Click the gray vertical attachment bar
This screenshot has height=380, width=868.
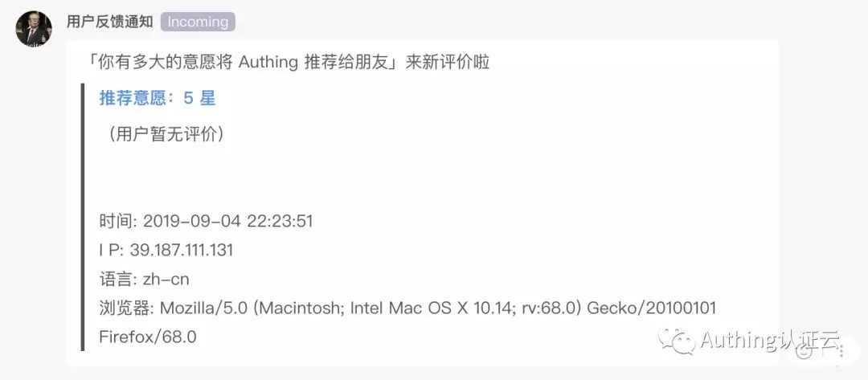tap(83, 217)
